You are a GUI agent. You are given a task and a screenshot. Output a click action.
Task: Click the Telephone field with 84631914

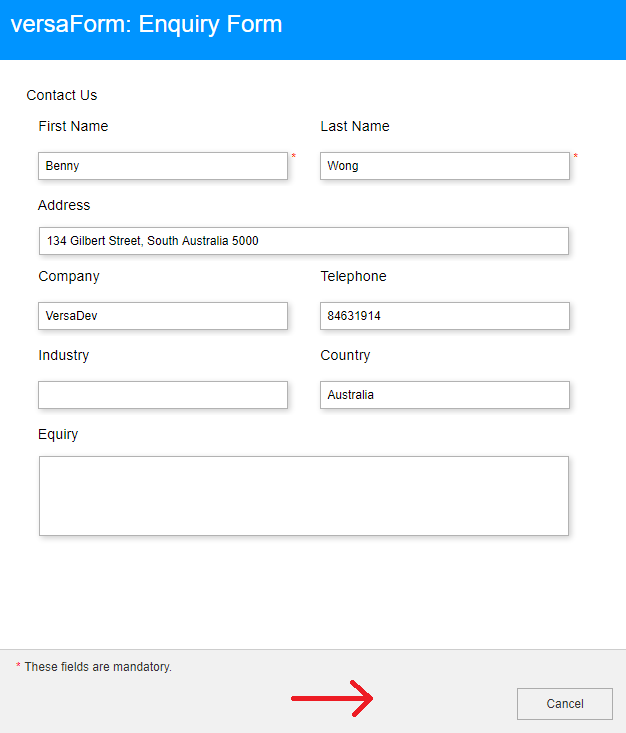[445, 316]
